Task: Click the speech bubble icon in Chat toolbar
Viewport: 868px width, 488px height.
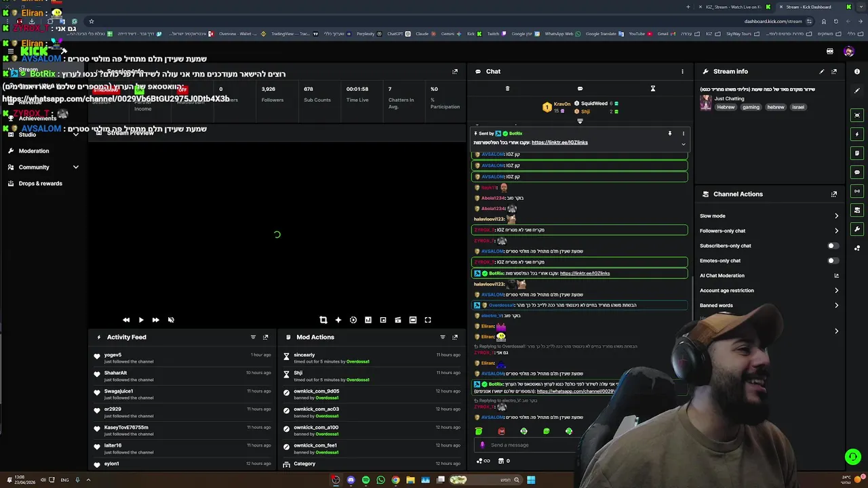Action: coord(580,88)
